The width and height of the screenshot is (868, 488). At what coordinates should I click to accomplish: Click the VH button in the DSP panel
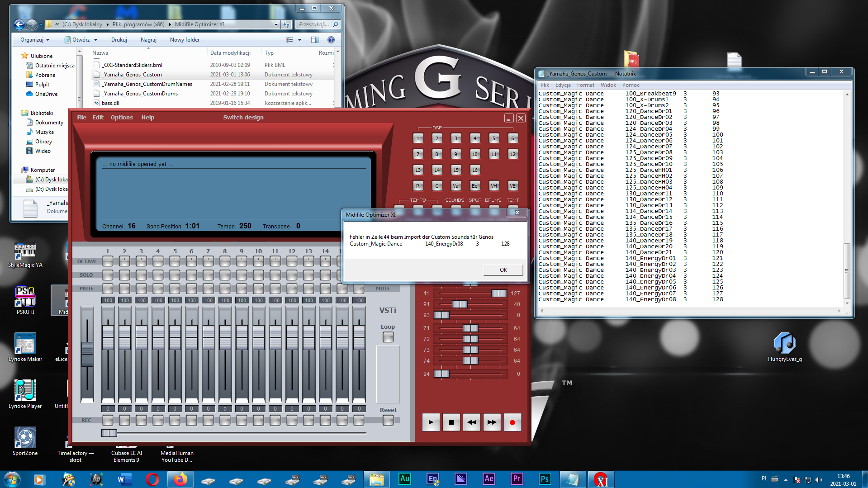coord(494,186)
